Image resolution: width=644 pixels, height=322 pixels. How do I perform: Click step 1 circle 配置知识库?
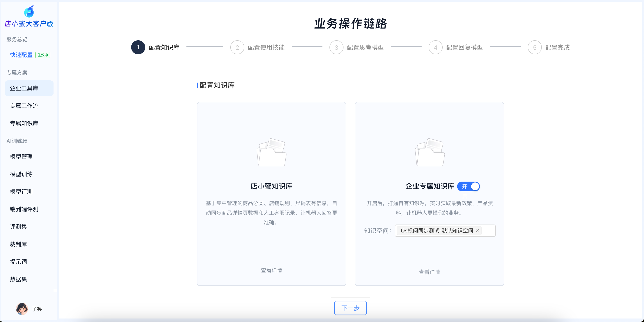click(x=138, y=47)
